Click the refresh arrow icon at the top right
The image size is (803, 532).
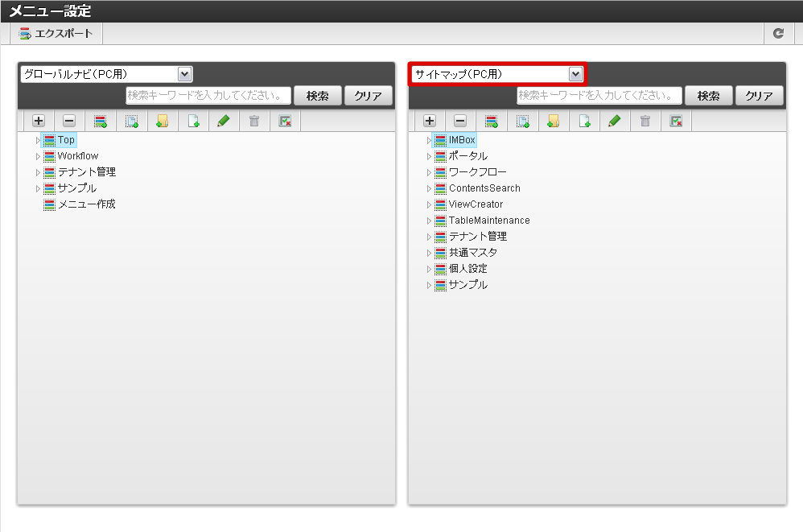[778, 33]
